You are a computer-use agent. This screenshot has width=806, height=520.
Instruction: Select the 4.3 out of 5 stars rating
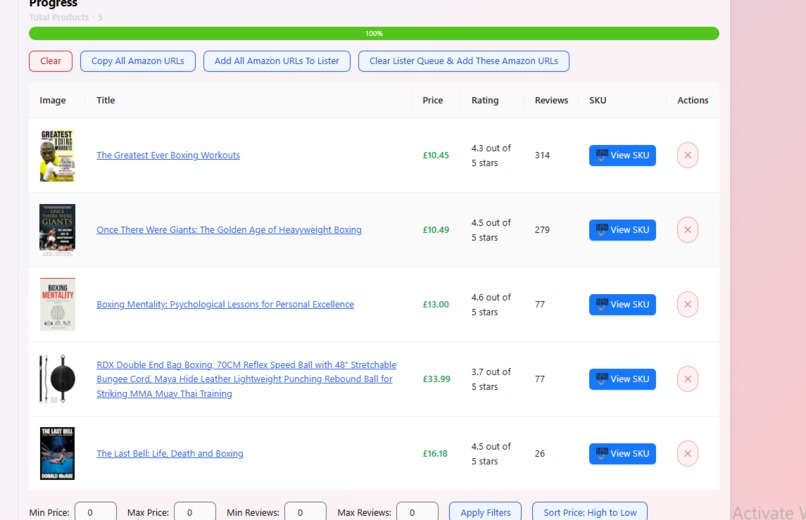coord(491,155)
